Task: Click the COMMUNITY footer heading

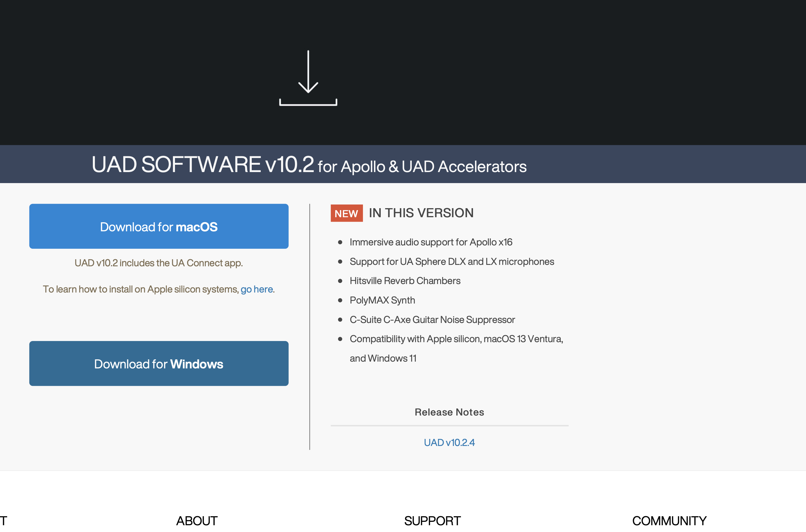Action: [669, 520]
